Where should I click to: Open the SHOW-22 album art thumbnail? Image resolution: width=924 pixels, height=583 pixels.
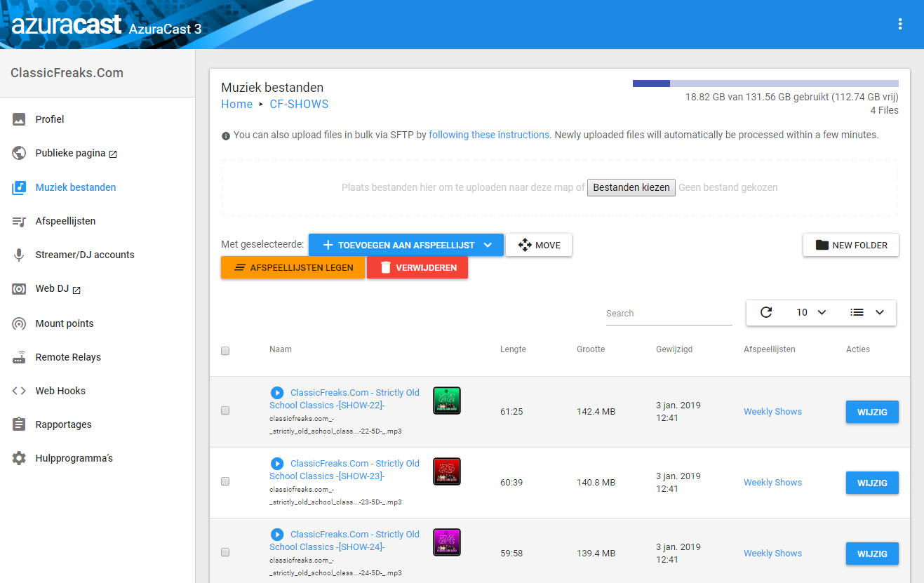tap(447, 401)
